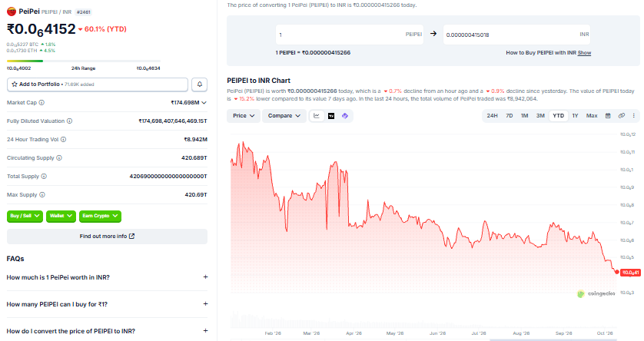Click the red current price label on chart
The image size is (644, 341).
[x=630, y=273]
